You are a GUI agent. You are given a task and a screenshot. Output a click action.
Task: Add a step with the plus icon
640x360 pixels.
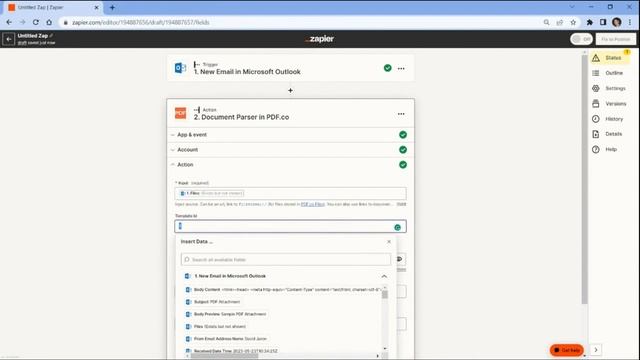(290, 90)
